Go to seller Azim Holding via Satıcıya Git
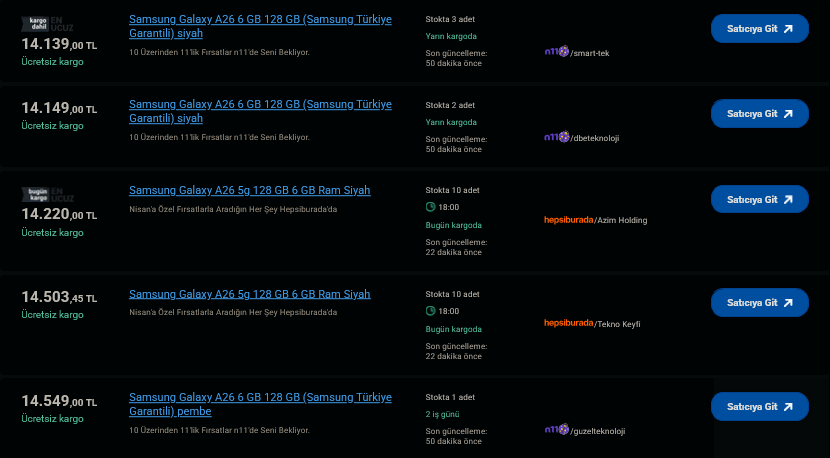Screen dimensions: 830x458 point(760,200)
